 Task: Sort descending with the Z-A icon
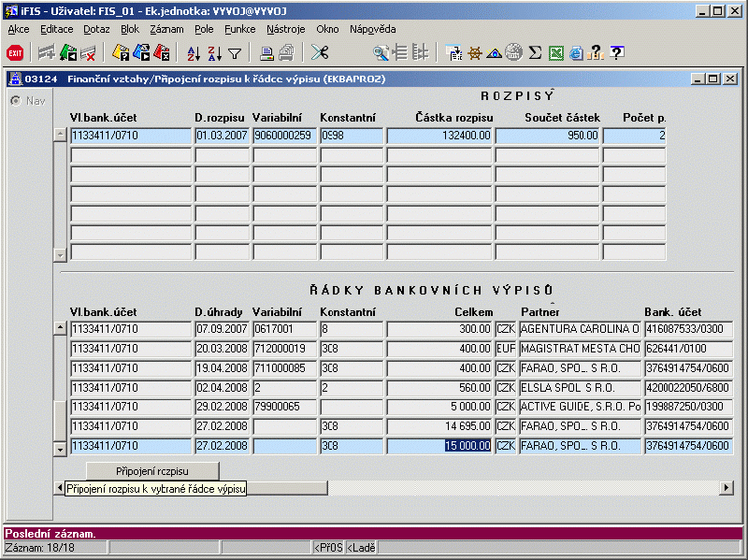(x=215, y=53)
